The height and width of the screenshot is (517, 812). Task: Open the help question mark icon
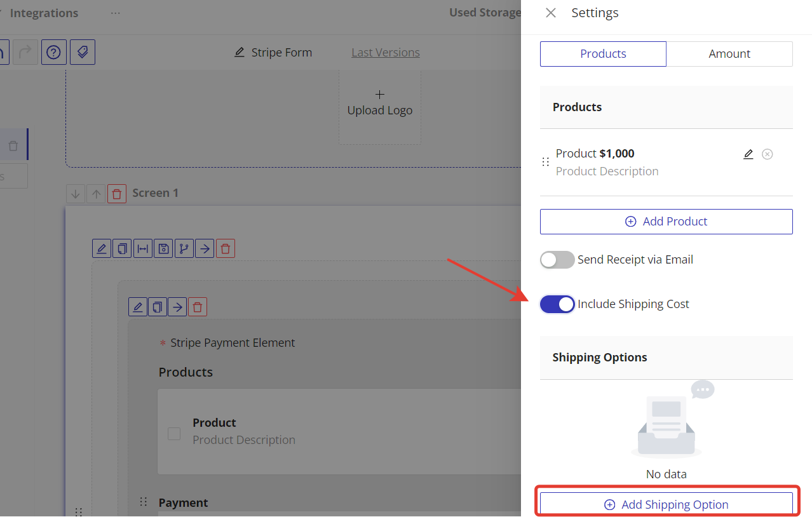[53, 52]
